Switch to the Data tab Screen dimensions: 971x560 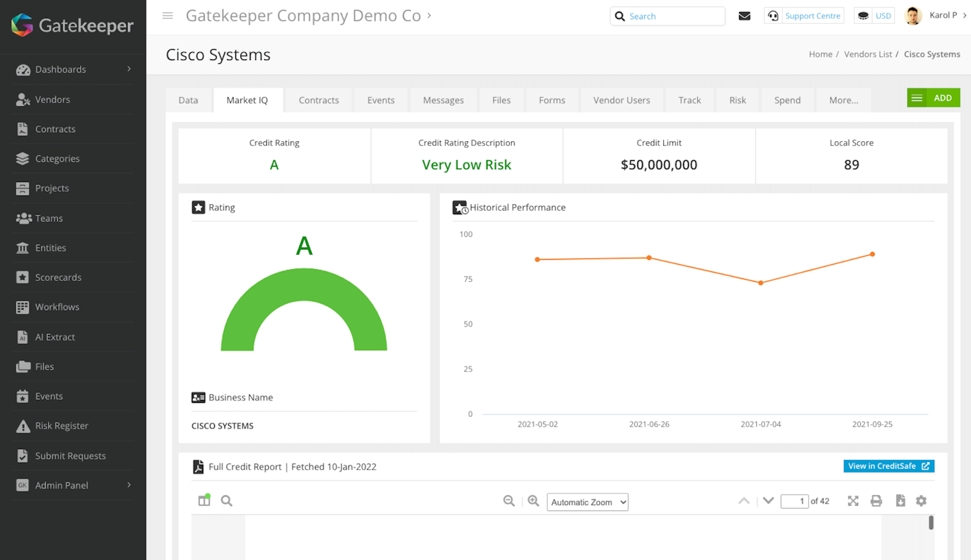pos(188,100)
